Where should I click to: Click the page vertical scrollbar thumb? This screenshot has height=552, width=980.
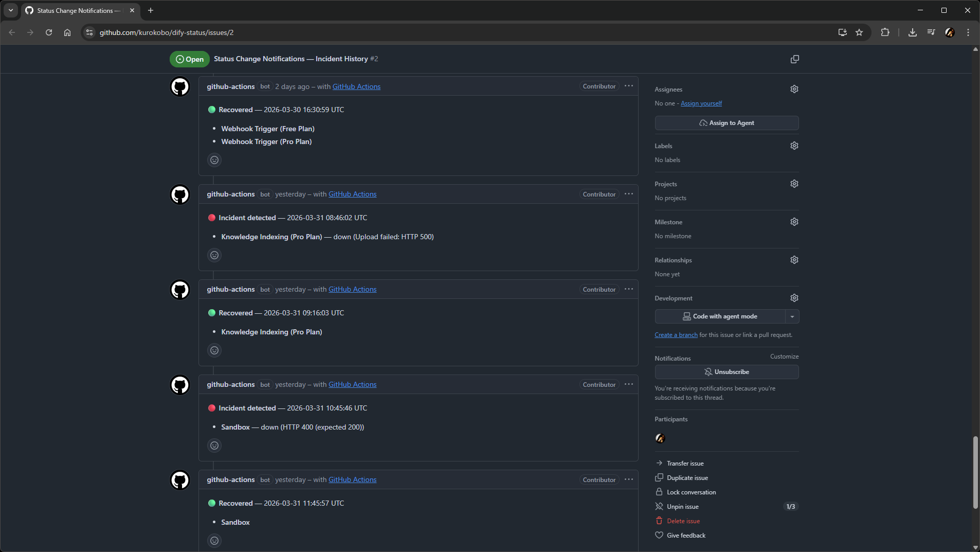point(975,472)
